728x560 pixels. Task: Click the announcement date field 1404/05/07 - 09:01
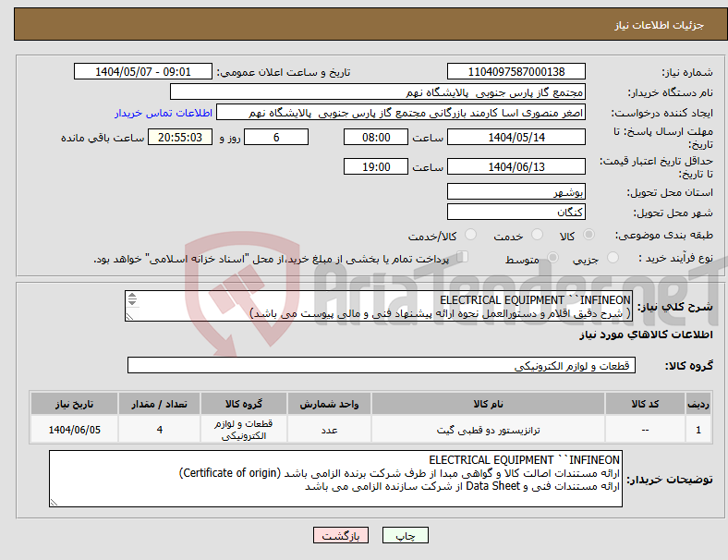pos(143,72)
